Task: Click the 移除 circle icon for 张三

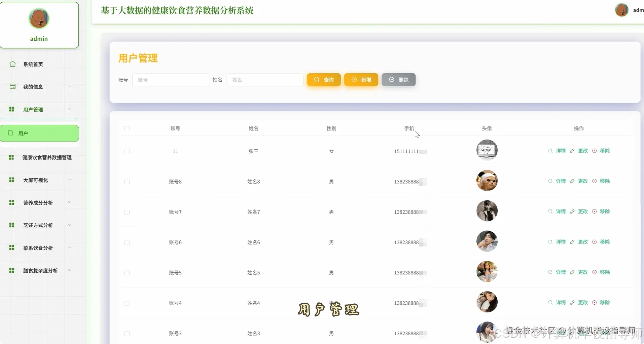Action: coord(595,151)
